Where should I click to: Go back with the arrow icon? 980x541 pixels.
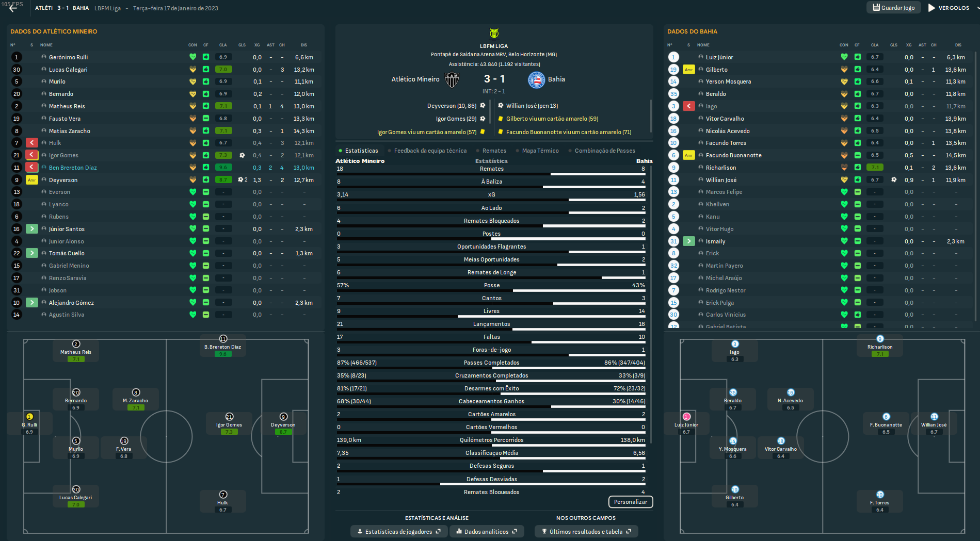pos(13,8)
